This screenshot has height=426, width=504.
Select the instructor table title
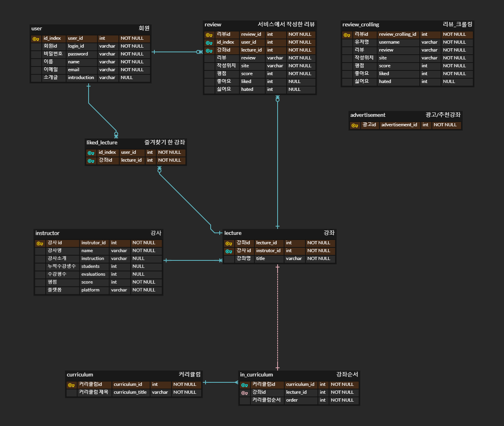47,233
